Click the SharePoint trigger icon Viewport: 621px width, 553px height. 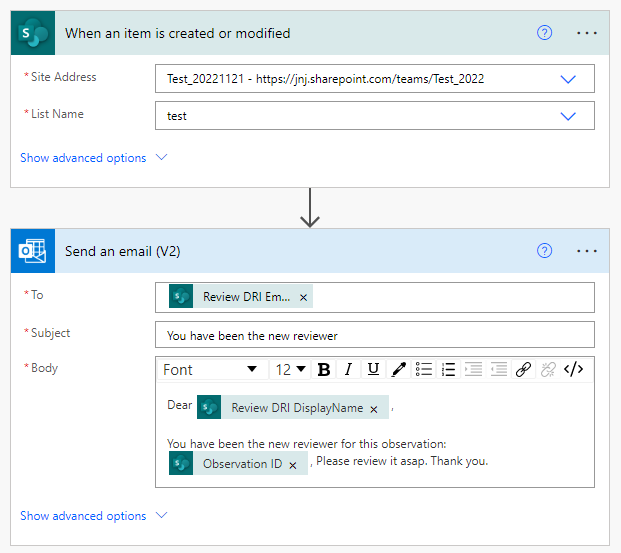coord(33,33)
